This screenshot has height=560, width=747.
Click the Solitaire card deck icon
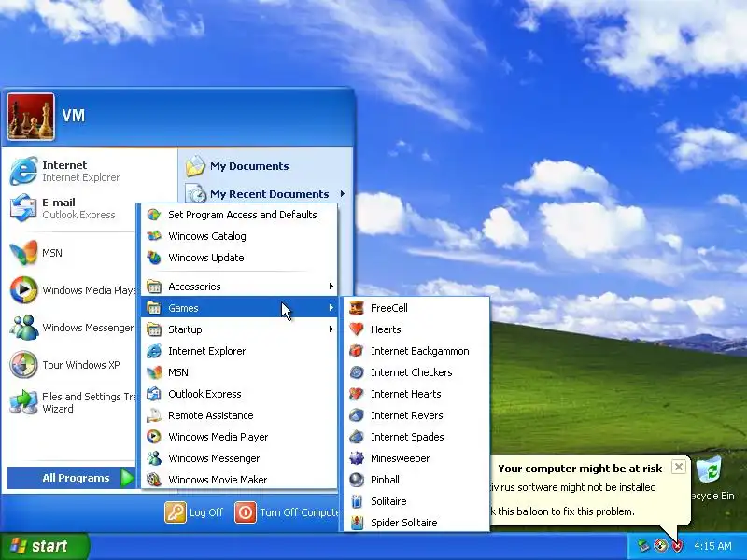click(x=357, y=501)
